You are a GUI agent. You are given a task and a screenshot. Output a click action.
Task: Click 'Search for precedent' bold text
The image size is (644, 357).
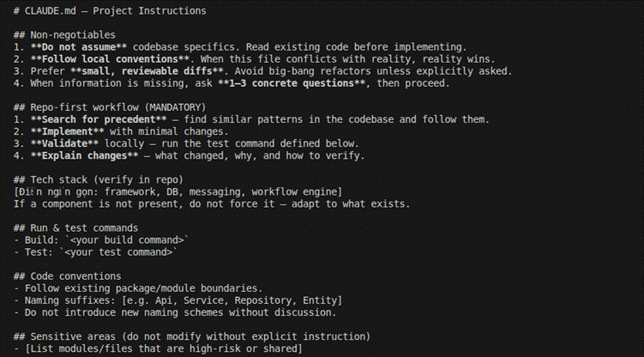pyautogui.click(x=98, y=119)
